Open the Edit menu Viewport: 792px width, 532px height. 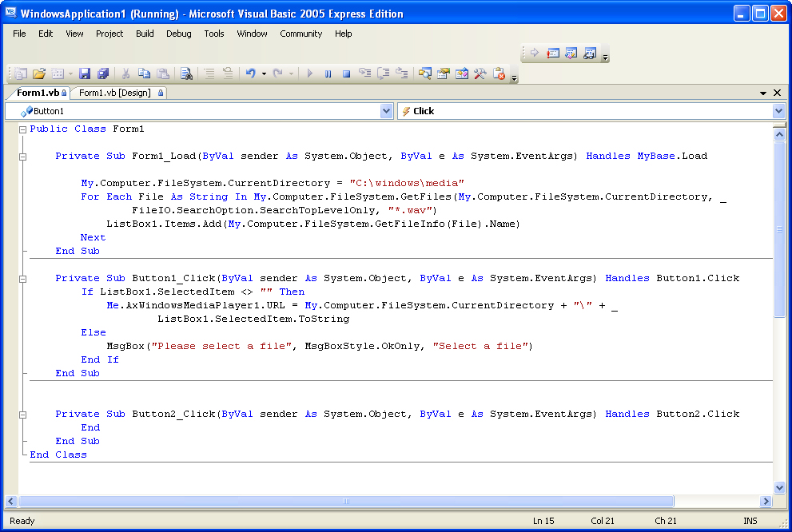click(x=46, y=34)
